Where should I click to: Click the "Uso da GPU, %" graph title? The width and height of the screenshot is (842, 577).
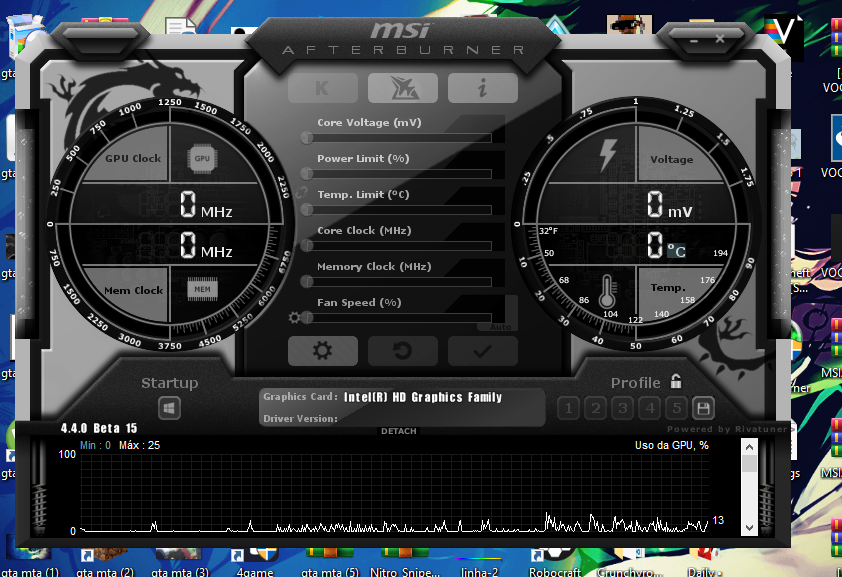[x=671, y=445]
